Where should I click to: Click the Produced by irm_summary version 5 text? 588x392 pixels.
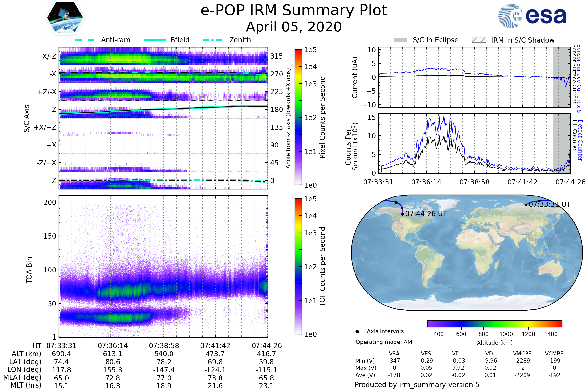(x=417, y=384)
